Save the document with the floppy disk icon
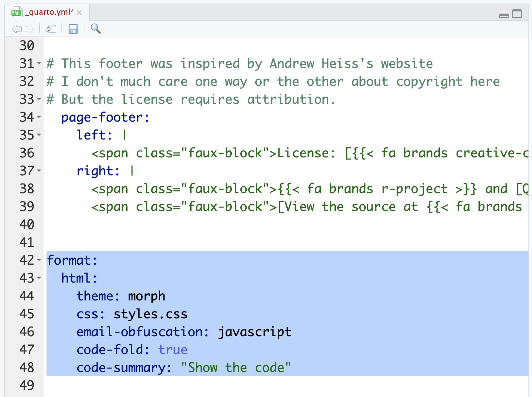The height and width of the screenshot is (397, 532). (x=73, y=29)
